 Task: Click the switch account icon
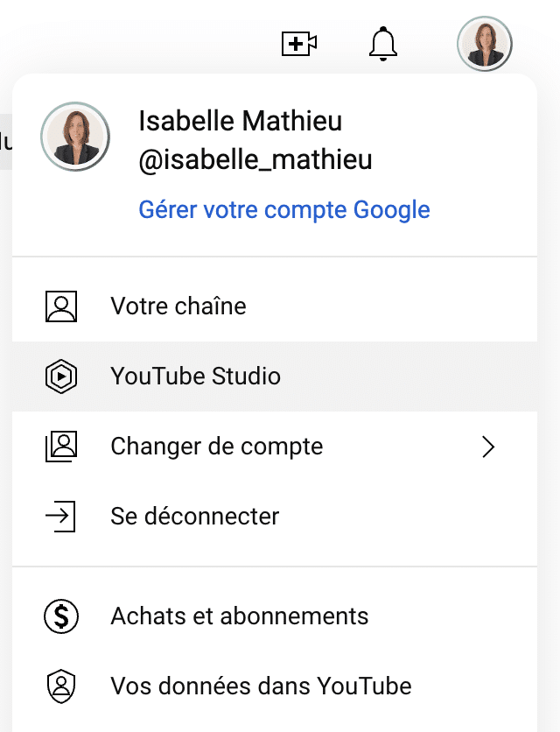point(60,447)
